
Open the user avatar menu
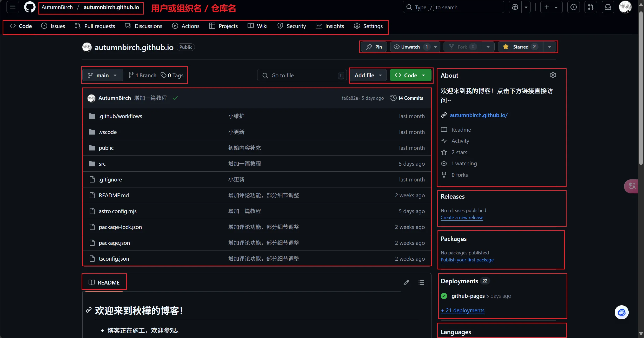625,7
